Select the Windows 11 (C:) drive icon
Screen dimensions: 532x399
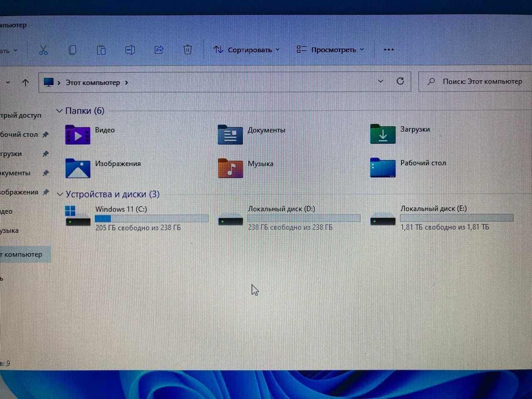click(x=78, y=216)
